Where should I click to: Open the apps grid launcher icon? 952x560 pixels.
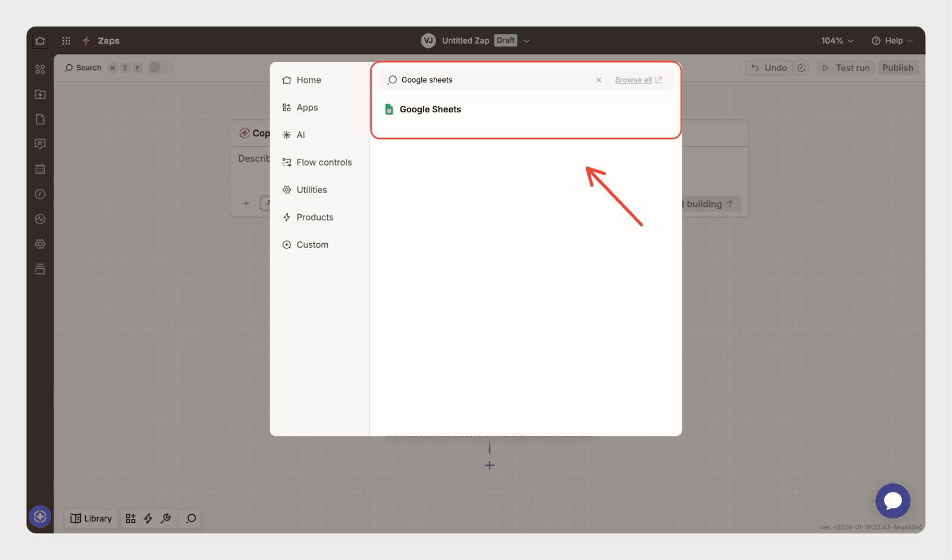coord(66,40)
